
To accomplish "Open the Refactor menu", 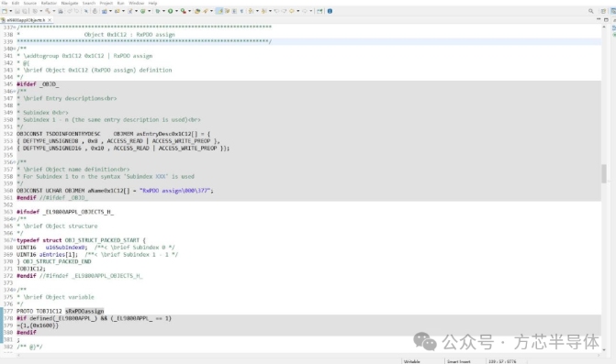I will tap(49, 3).
